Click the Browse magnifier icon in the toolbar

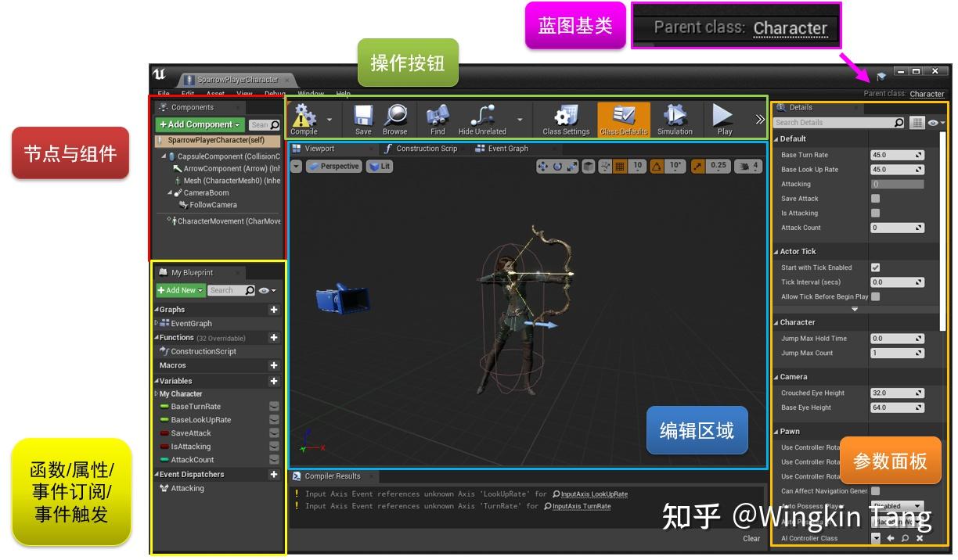395,119
